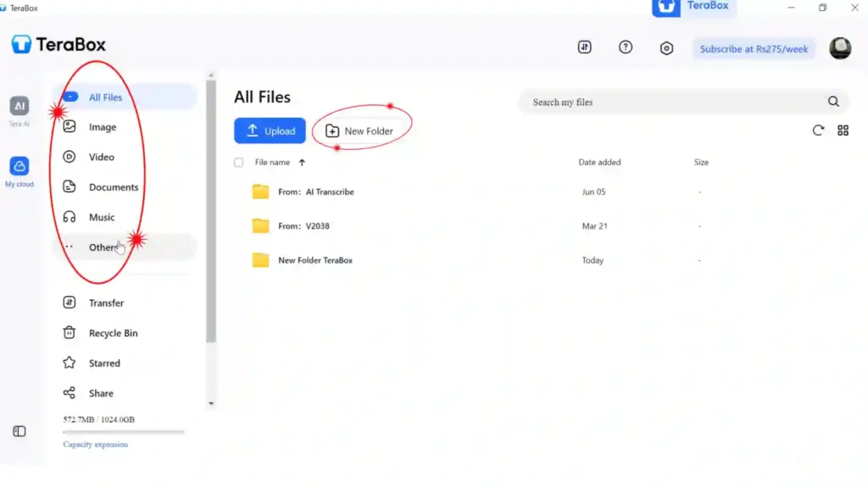Open the Documents category icon

pos(70,186)
